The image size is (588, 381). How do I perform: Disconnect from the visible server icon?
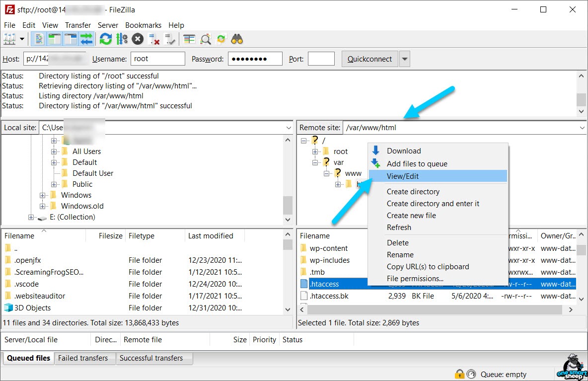coord(154,39)
